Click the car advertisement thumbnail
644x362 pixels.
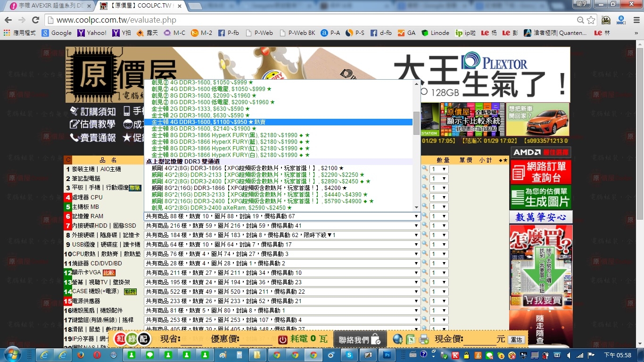coord(537,119)
